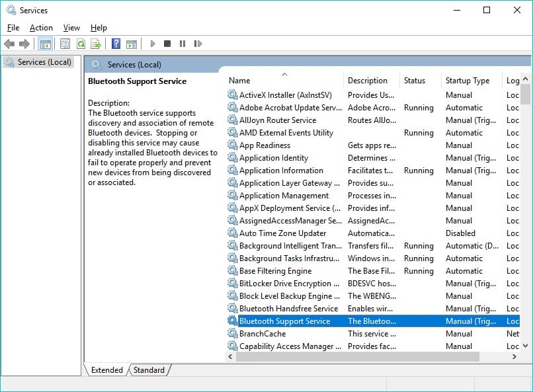Click the gear icon beside Bluetooth Support Service
The height and width of the screenshot is (392, 533).
click(x=233, y=321)
